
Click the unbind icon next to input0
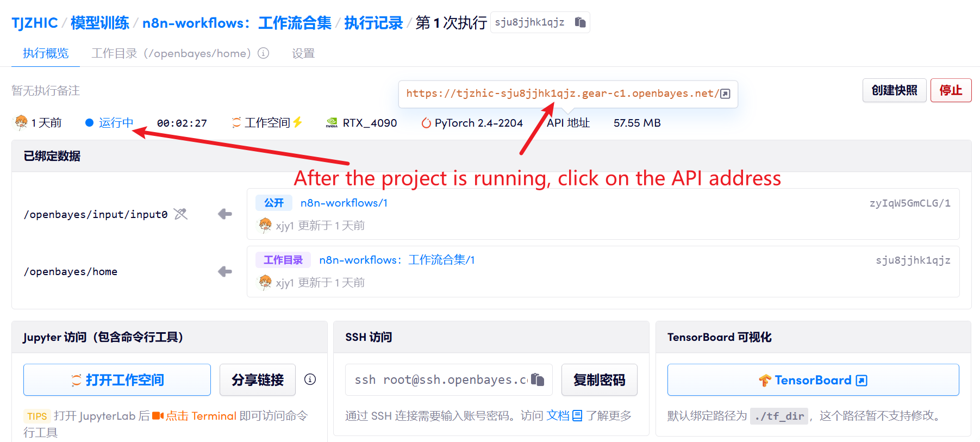(x=181, y=214)
